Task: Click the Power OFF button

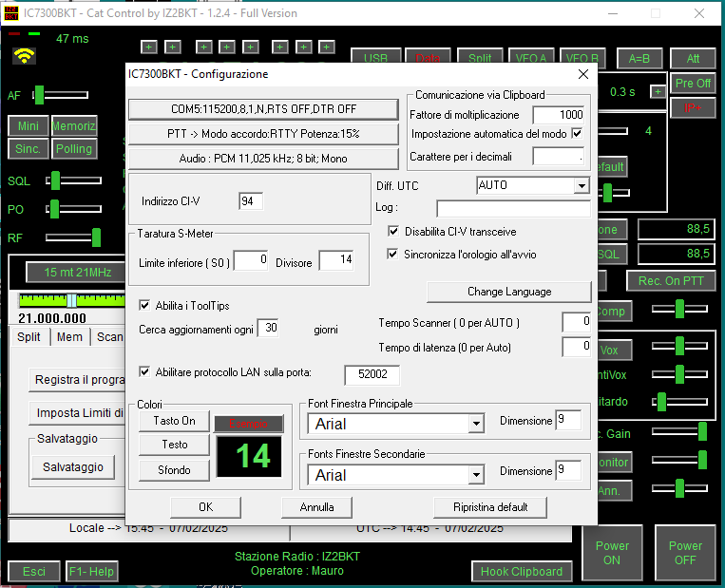Action: 685,553
